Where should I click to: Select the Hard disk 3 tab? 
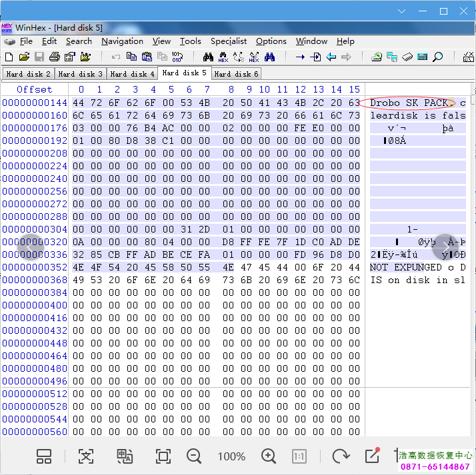pyautogui.click(x=80, y=74)
